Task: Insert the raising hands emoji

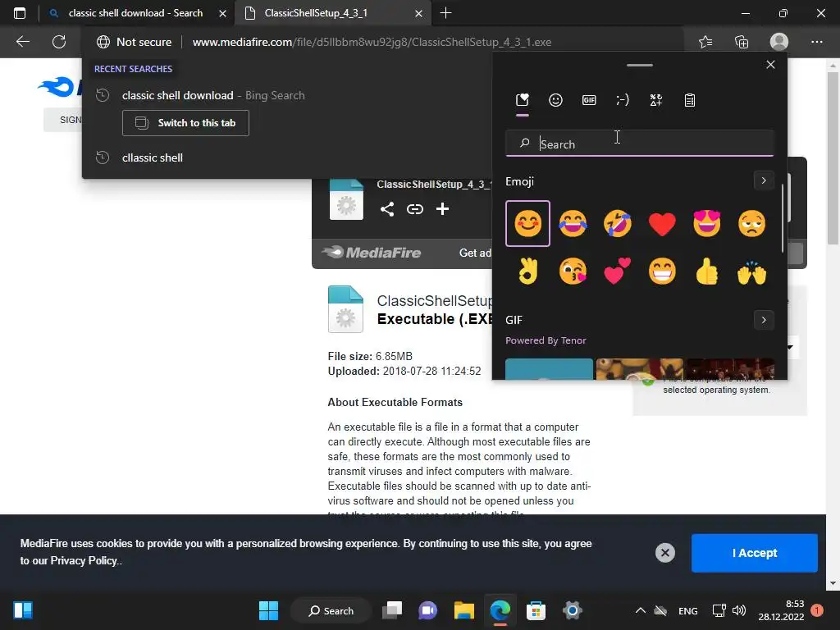Action: [751, 271]
